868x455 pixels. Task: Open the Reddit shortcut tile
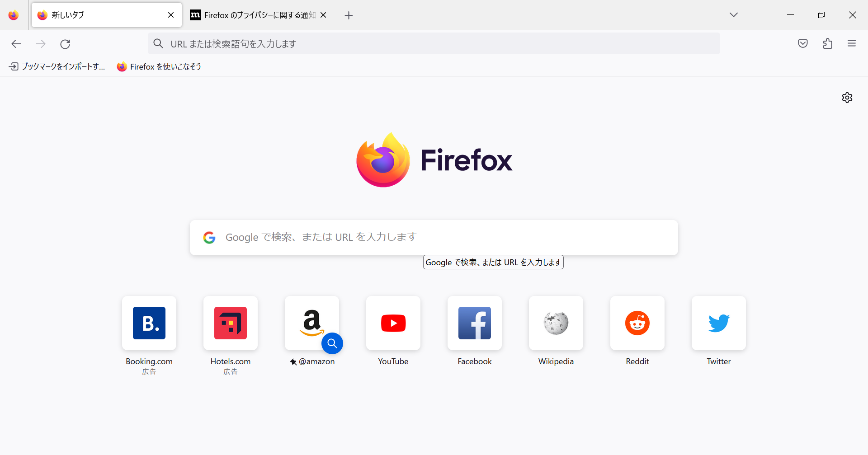point(637,323)
